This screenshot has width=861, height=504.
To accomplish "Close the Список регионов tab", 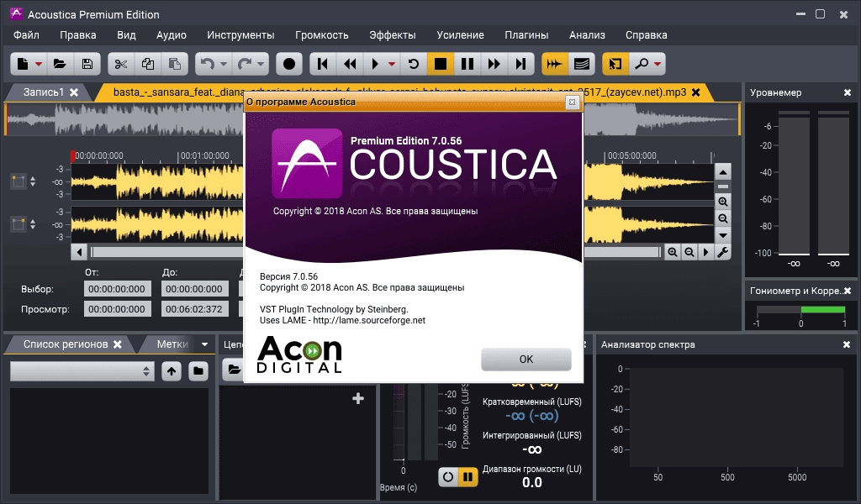I will [x=118, y=344].
